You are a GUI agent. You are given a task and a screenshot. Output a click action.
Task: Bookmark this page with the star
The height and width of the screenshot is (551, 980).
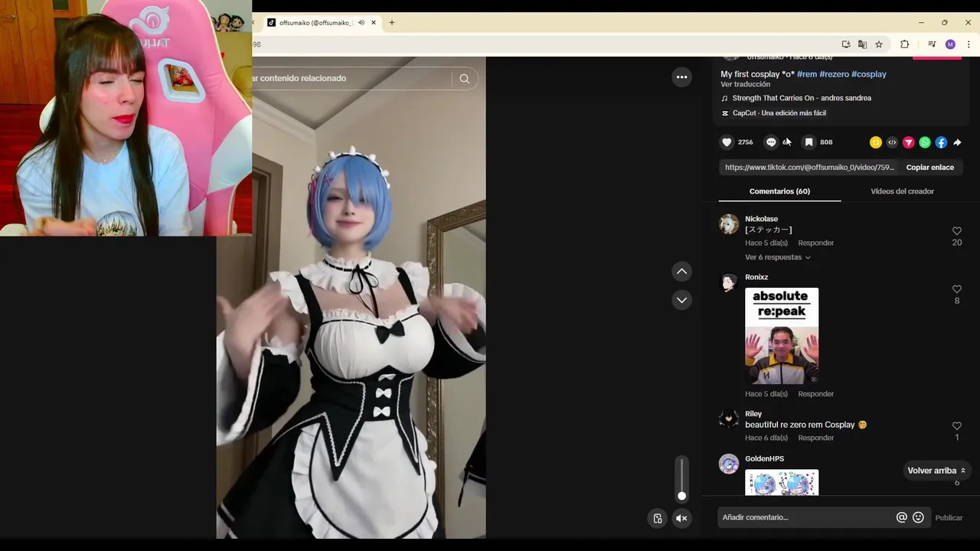tap(879, 44)
